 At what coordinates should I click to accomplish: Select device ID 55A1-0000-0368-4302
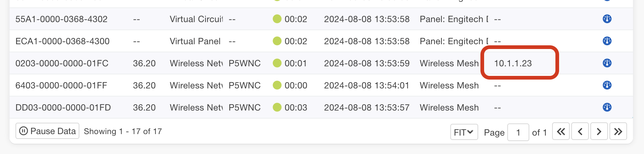61,19
